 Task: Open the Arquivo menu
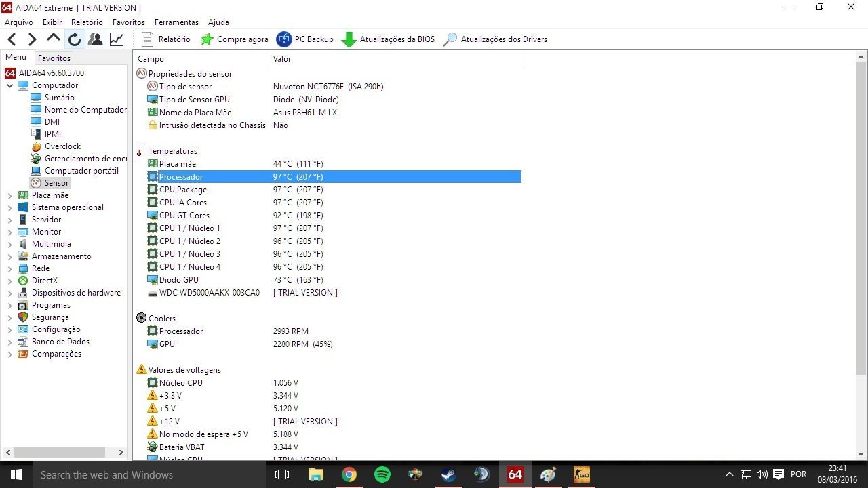[19, 22]
